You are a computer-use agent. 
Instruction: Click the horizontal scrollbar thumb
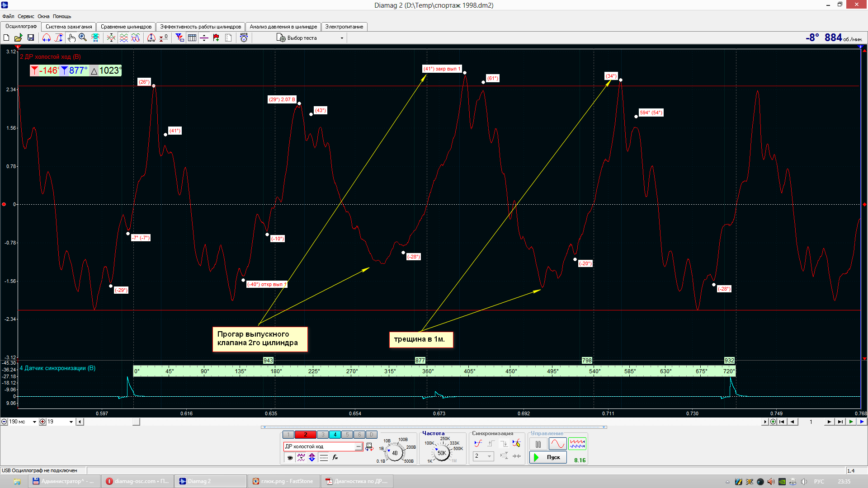pyautogui.click(x=136, y=422)
